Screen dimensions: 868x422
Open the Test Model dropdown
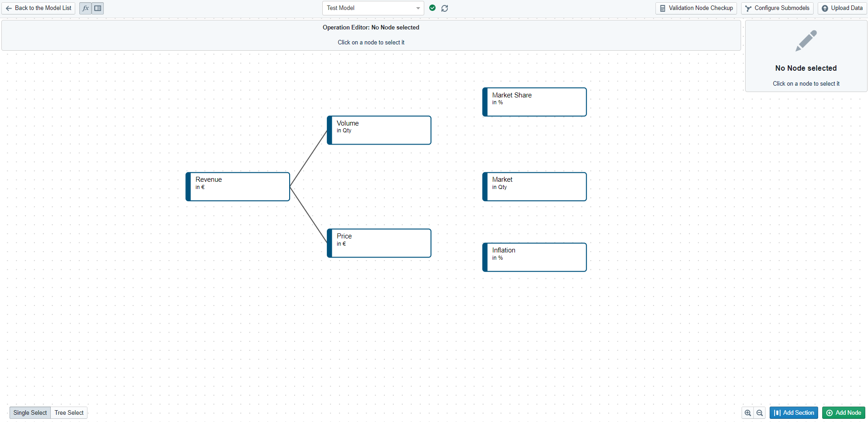[373, 8]
